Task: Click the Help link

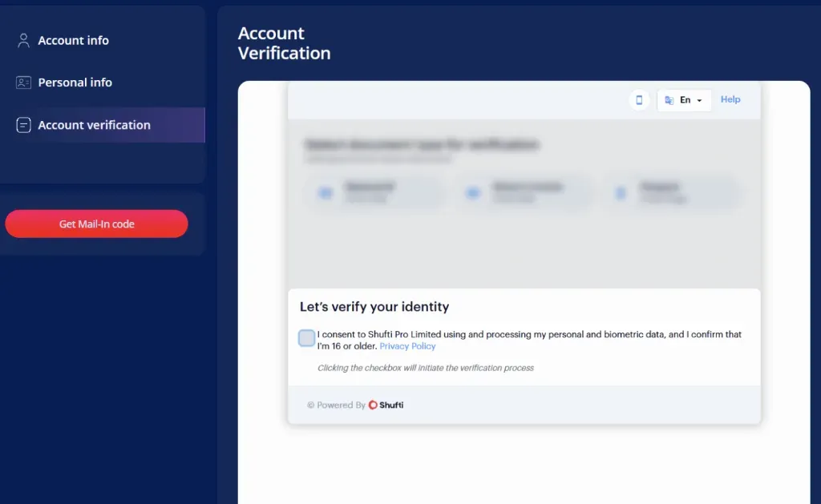Action: click(x=730, y=99)
